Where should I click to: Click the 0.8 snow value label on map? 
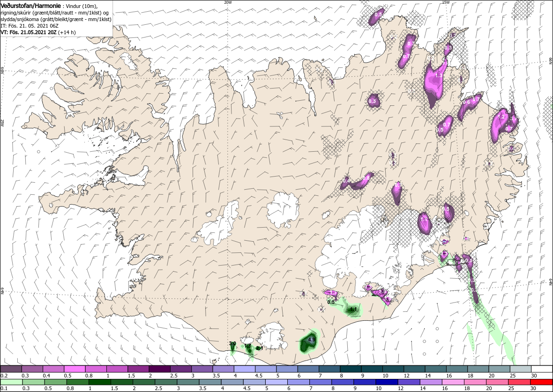point(366,178)
